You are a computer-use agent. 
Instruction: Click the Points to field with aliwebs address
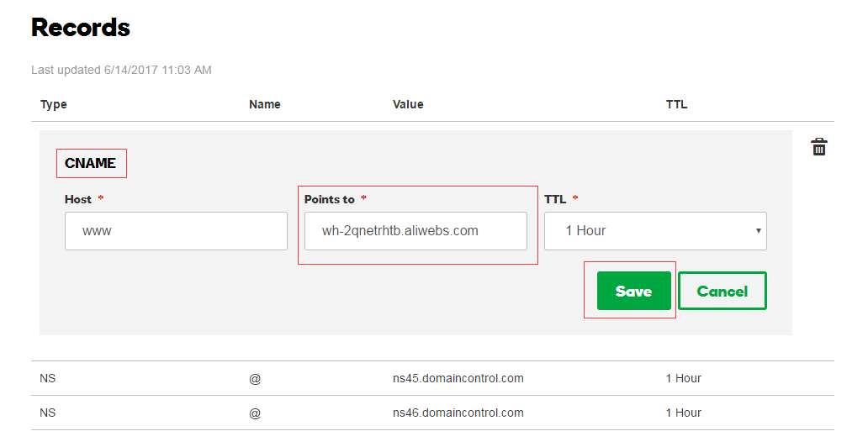click(x=415, y=231)
